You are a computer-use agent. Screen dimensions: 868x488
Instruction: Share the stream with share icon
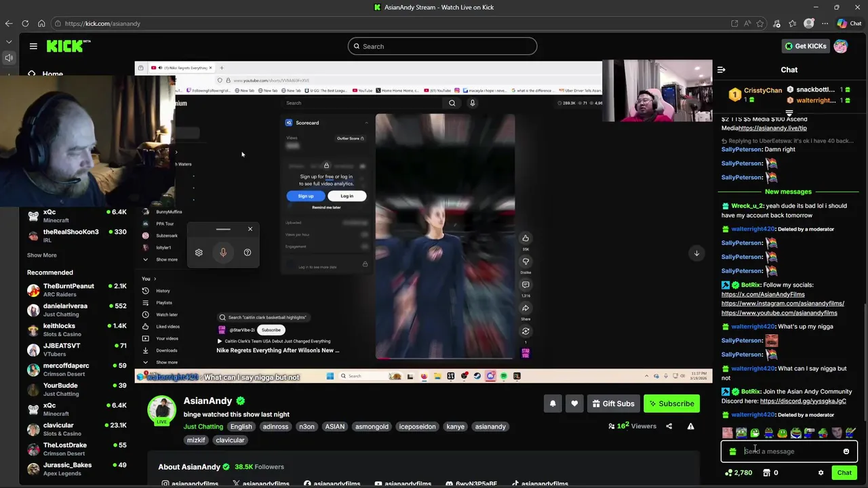point(669,426)
